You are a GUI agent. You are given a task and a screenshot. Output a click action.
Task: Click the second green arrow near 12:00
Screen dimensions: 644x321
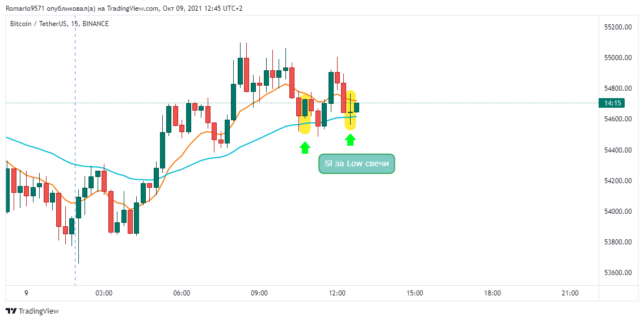(350, 140)
